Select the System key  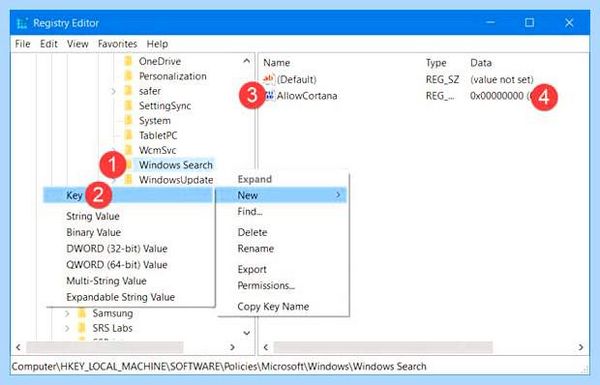click(155, 121)
